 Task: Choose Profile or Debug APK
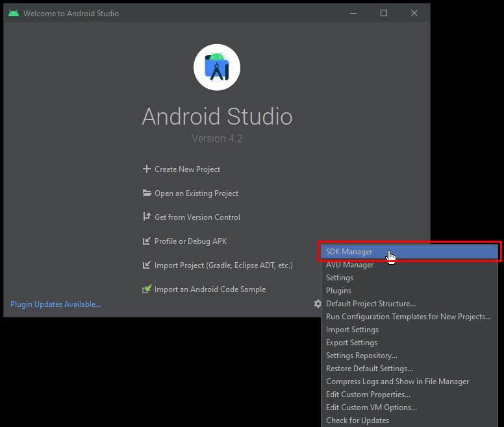tap(190, 241)
